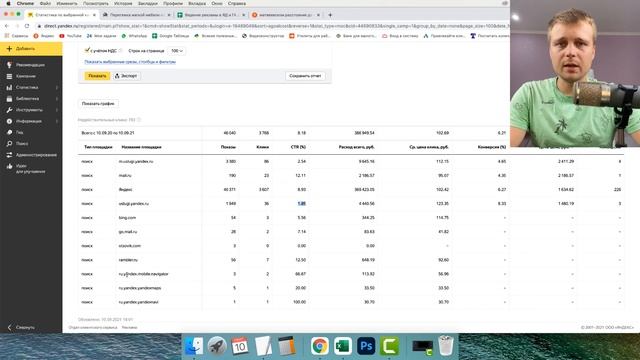
Task: Click the Экспорт button
Action: pyautogui.click(x=126, y=76)
